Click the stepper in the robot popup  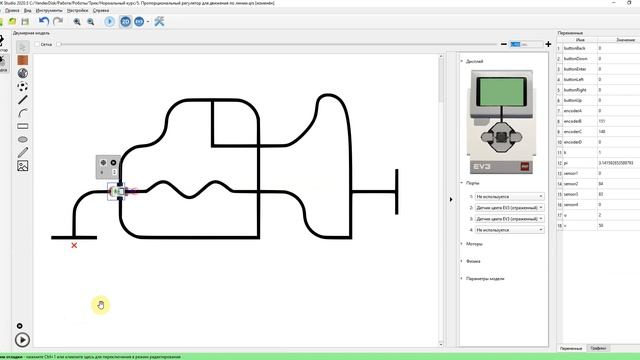(114, 172)
